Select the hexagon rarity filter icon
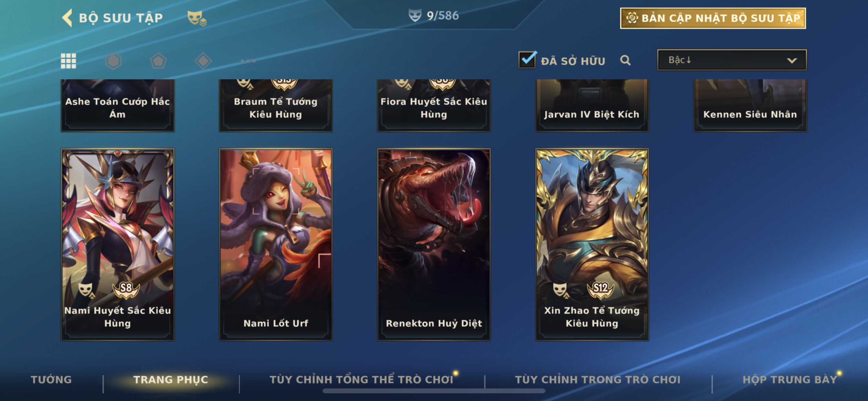Image resolution: width=868 pixels, height=401 pixels. click(x=113, y=61)
